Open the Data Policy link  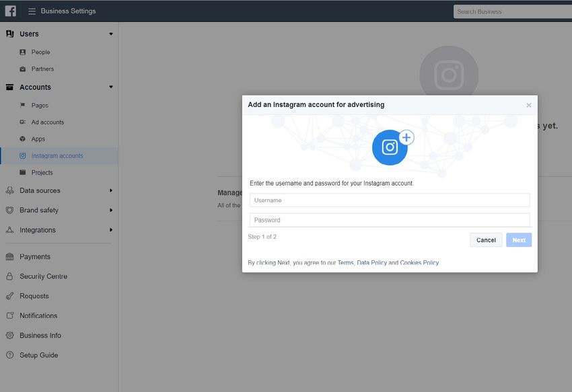371,262
